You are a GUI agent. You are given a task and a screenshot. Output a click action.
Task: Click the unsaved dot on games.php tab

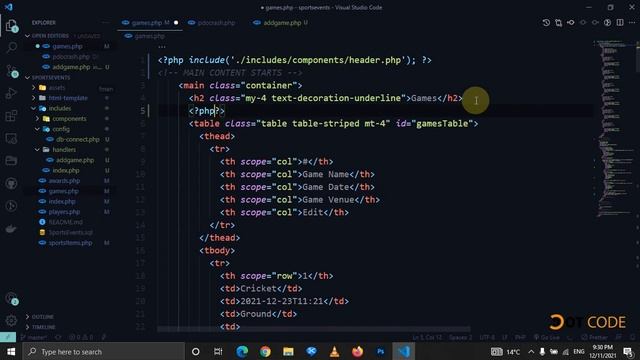[176, 23]
